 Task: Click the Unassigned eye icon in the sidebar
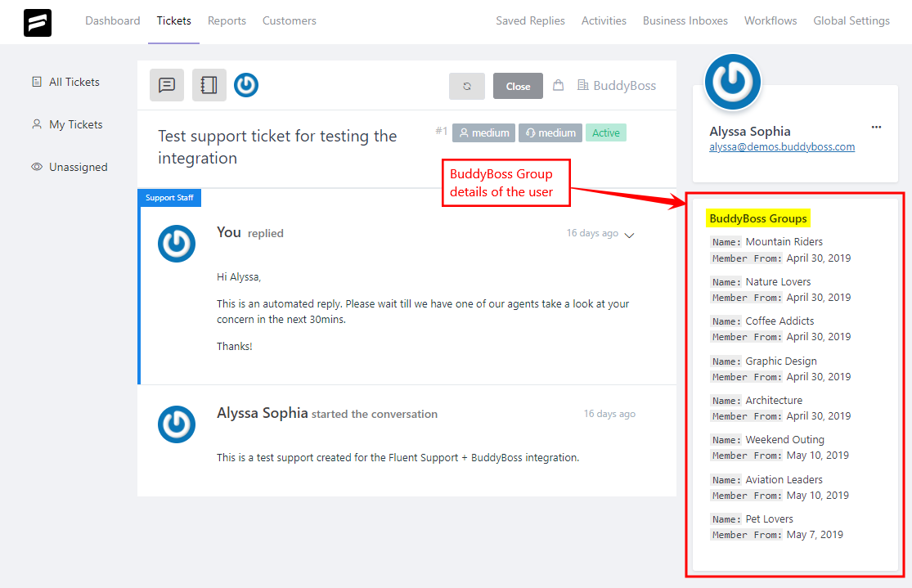coord(37,167)
